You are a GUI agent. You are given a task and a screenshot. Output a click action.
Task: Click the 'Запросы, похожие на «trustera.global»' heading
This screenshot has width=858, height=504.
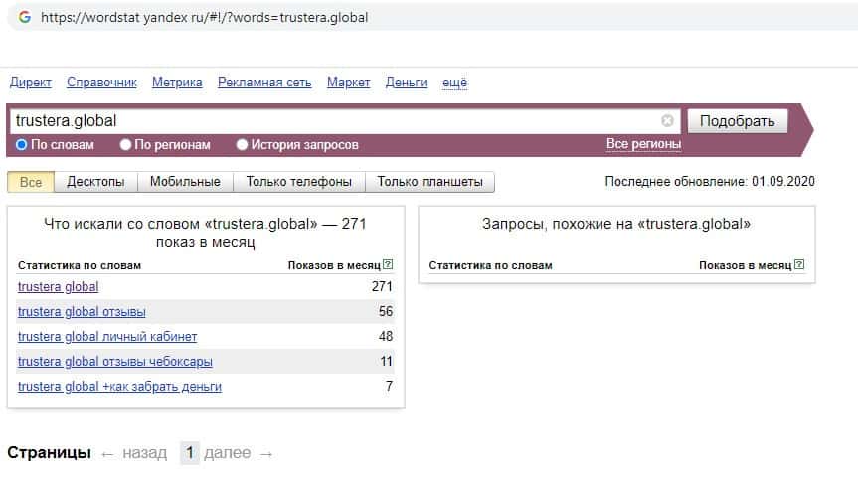pyautogui.click(x=616, y=224)
